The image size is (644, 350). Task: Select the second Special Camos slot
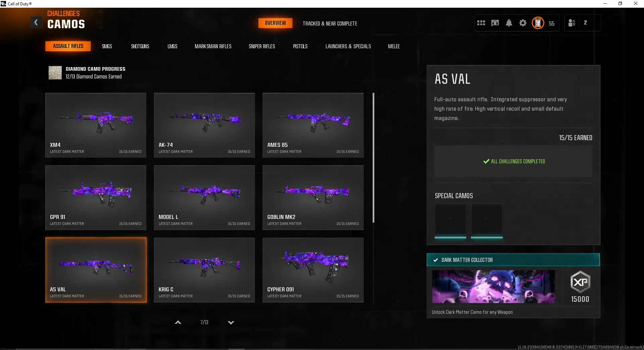[487, 220]
